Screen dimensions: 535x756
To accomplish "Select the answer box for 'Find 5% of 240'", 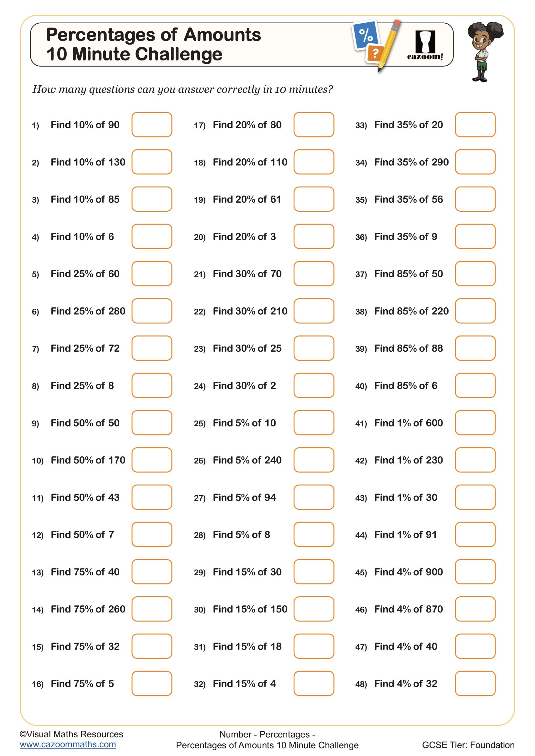I will coord(314,460).
